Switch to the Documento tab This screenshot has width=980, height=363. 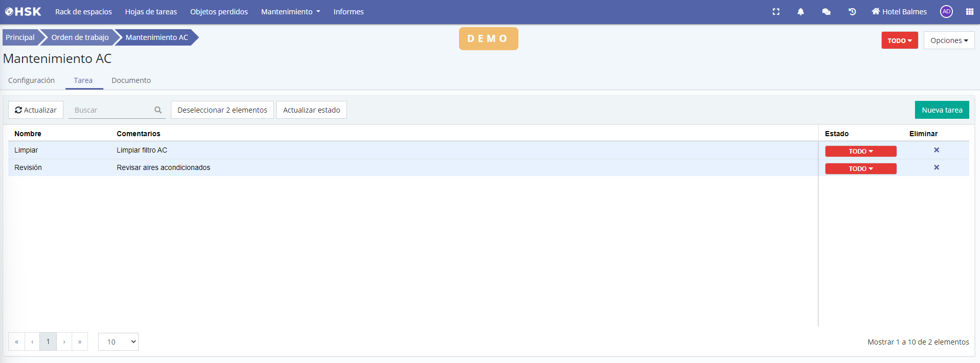click(131, 80)
